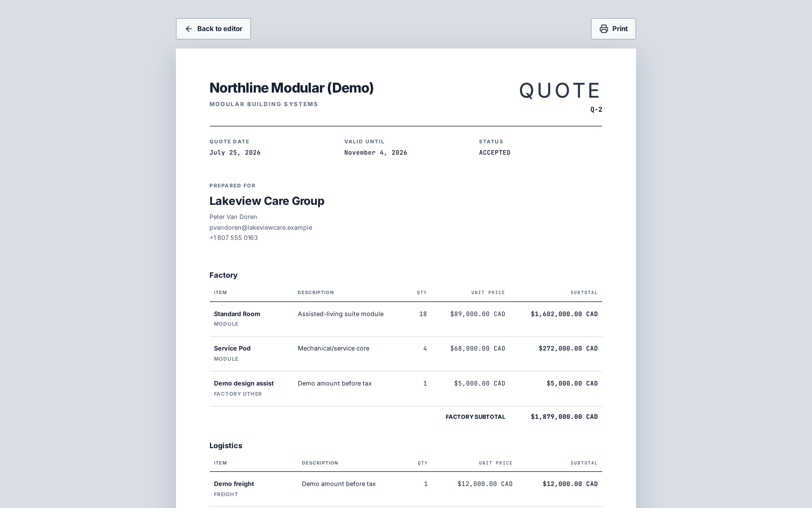The height and width of the screenshot is (508, 812).
Task: Select the 'Service Pod' item name
Action: pyautogui.click(x=232, y=349)
